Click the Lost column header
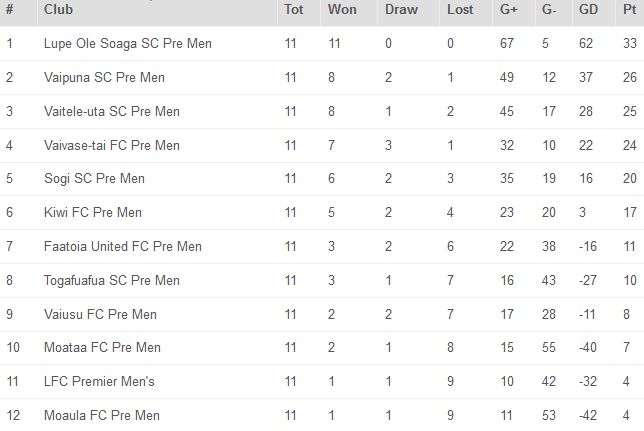Screen dimensions: 644x431 tap(460, 10)
